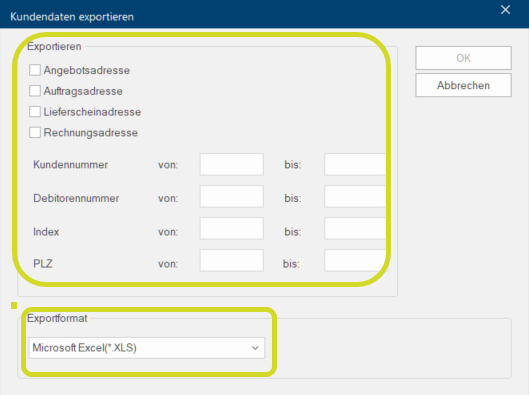Activate the PLZ von field

[231, 260]
